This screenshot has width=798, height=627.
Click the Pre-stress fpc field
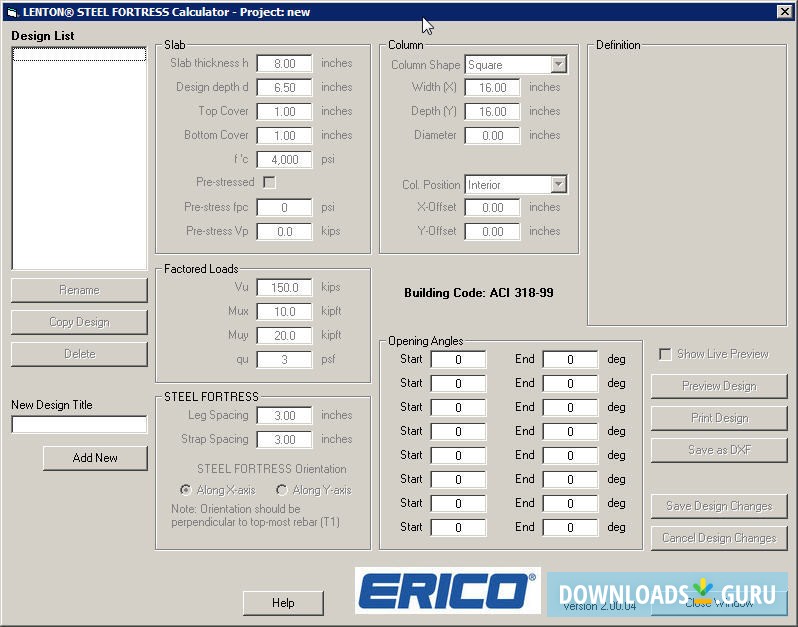[x=284, y=208]
